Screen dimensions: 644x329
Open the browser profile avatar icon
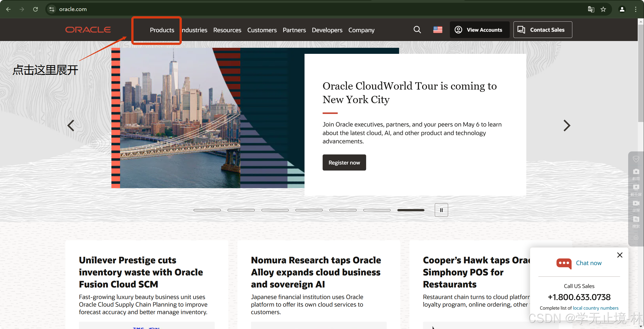point(622,9)
